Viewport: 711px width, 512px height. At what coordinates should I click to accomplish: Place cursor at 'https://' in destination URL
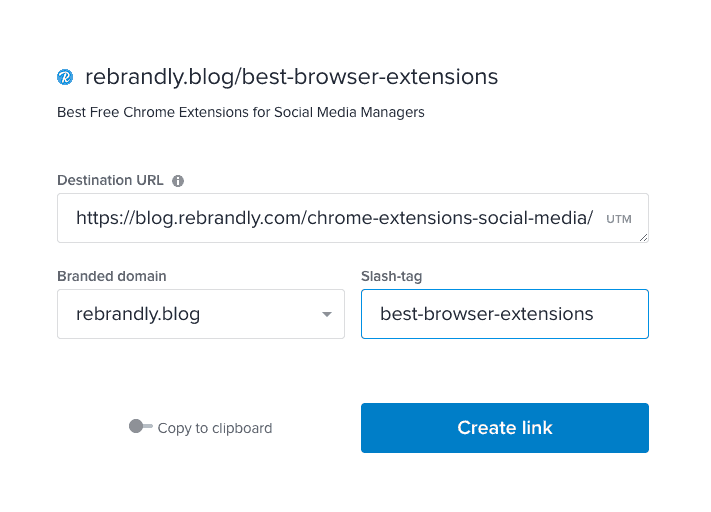coord(106,218)
